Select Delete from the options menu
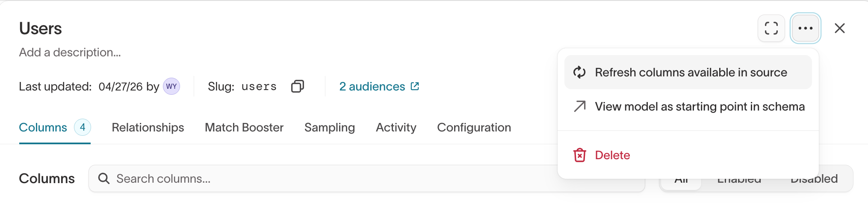The image size is (868, 210). tap(688, 155)
